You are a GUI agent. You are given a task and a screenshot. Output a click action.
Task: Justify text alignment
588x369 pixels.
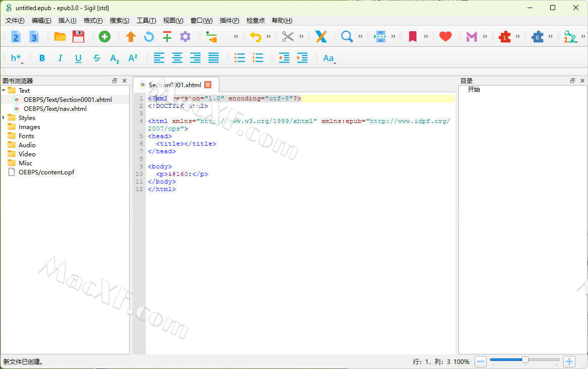pyautogui.click(x=214, y=58)
